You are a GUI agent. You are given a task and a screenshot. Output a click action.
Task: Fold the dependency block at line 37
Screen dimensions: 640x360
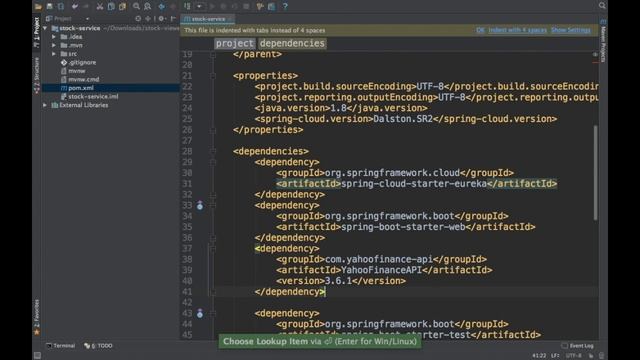pos(213,249)
